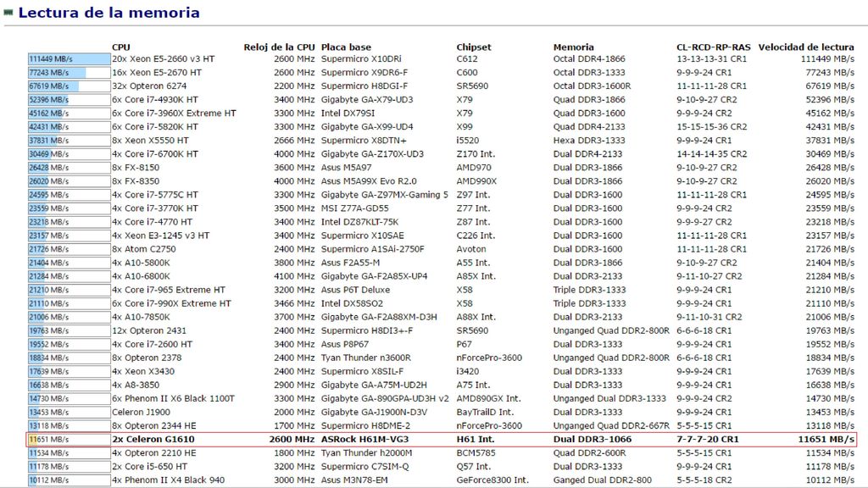Click the 67619 MB/s result bar
The height and width of the screenshot is (488, 868).
pyautogui.click(x=70, y=86)
